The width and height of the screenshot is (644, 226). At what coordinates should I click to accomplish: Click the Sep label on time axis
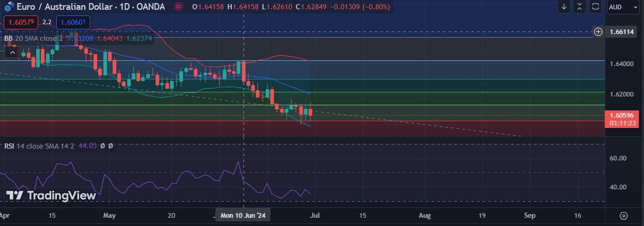tap(529, 215)
